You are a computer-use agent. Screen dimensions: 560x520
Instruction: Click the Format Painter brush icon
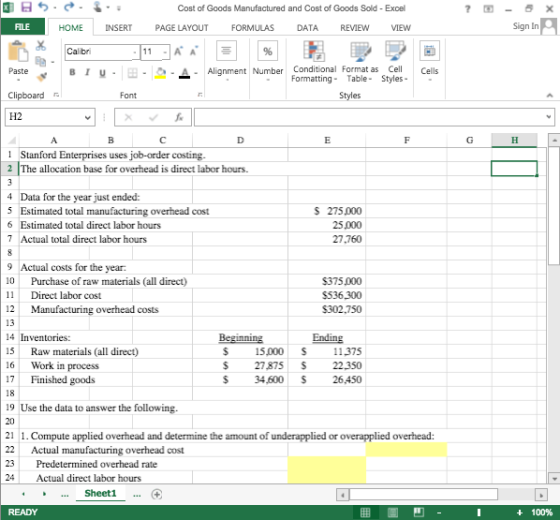tap(42, 76)
